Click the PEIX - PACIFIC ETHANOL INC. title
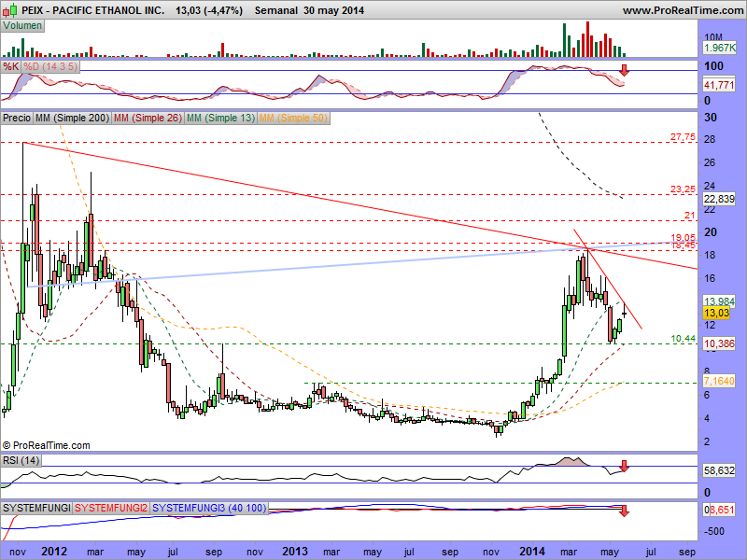 [x=92, y=10]
